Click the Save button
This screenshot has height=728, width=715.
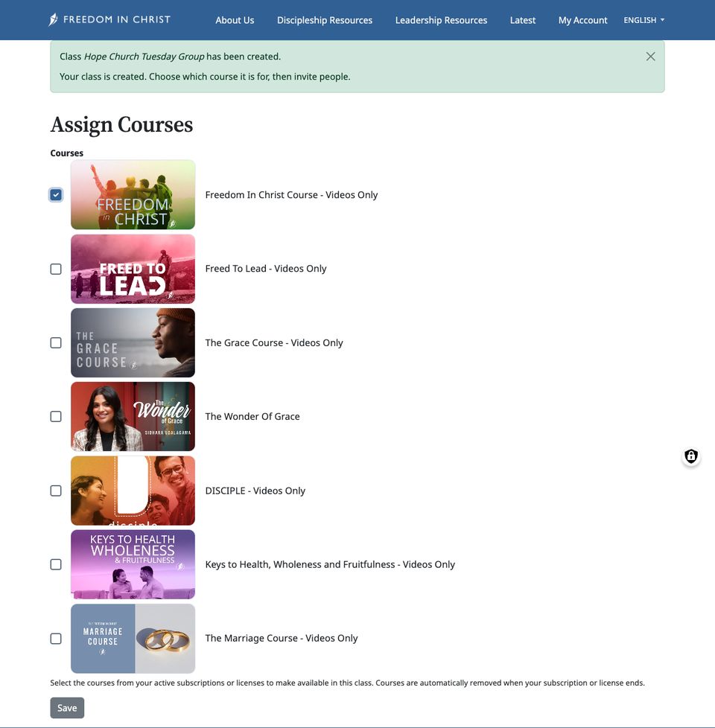(x=67, y=708)
